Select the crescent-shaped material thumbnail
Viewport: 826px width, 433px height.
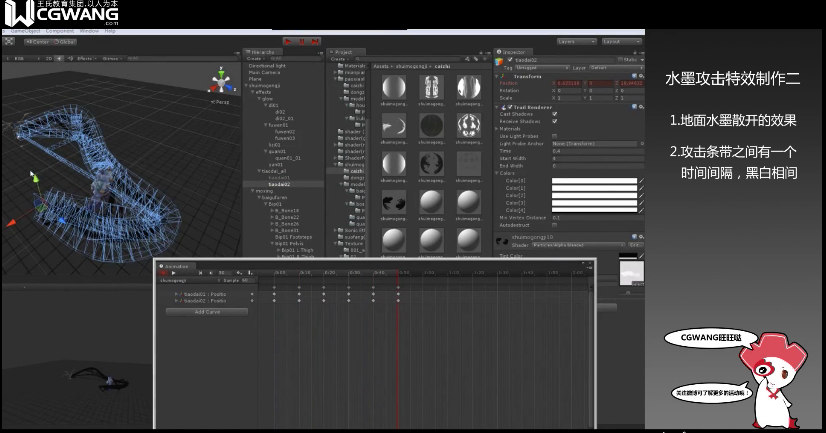click(394, 125)
